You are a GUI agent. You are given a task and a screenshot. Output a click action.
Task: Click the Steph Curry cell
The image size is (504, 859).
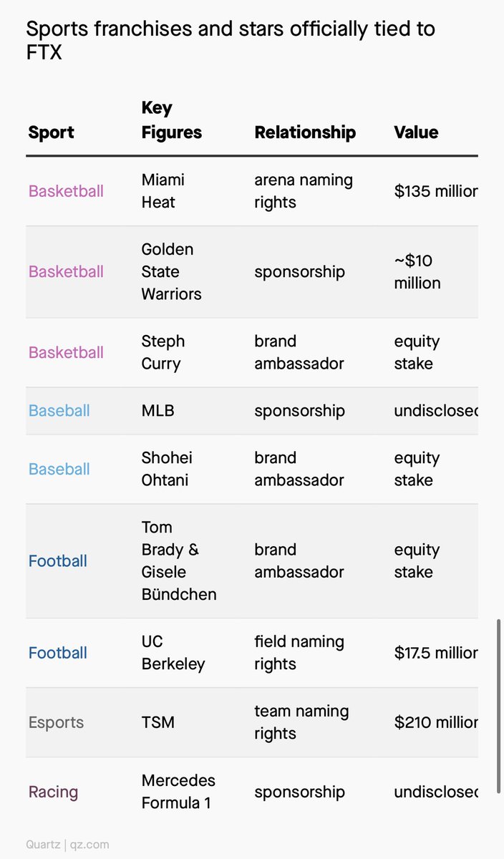tap(163, 352)
